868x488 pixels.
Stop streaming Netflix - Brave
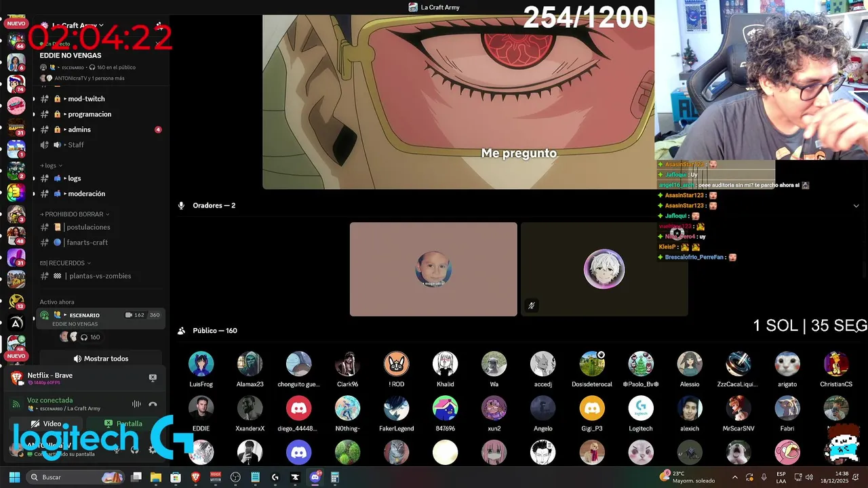tap(153, 378)
